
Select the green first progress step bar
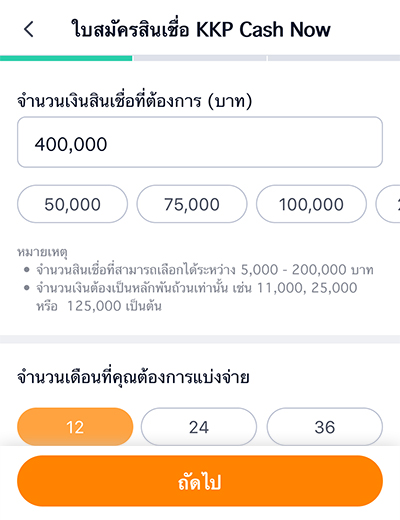tap(66, 58)
